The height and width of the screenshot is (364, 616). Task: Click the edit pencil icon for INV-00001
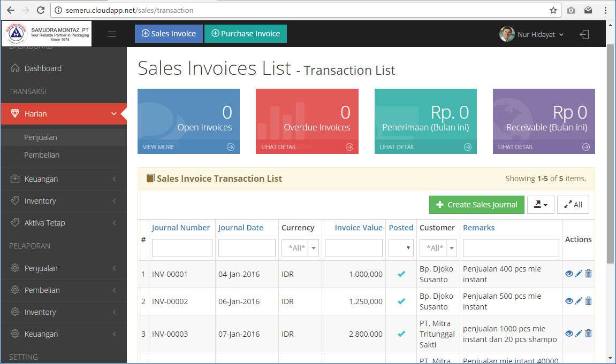coord(579,274)
